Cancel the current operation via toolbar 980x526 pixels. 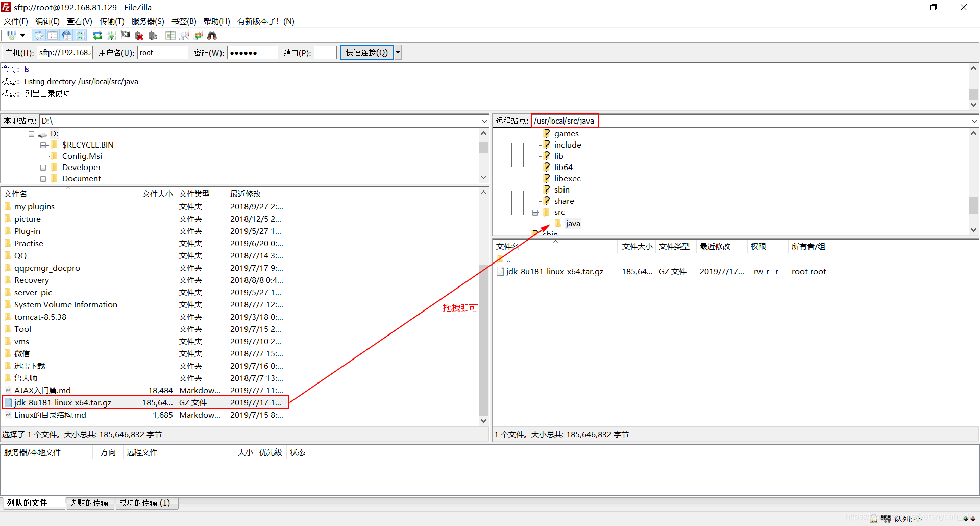click(126, 35)
